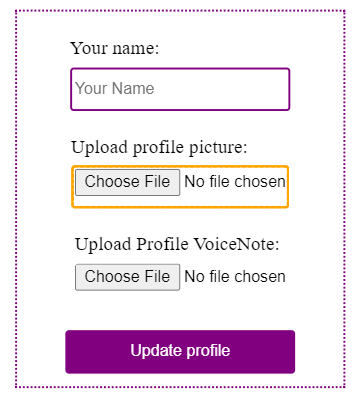362x400 pixels.
Task: Open Choose File for Profile VoiceNote
Action: (x=127, y=277)
